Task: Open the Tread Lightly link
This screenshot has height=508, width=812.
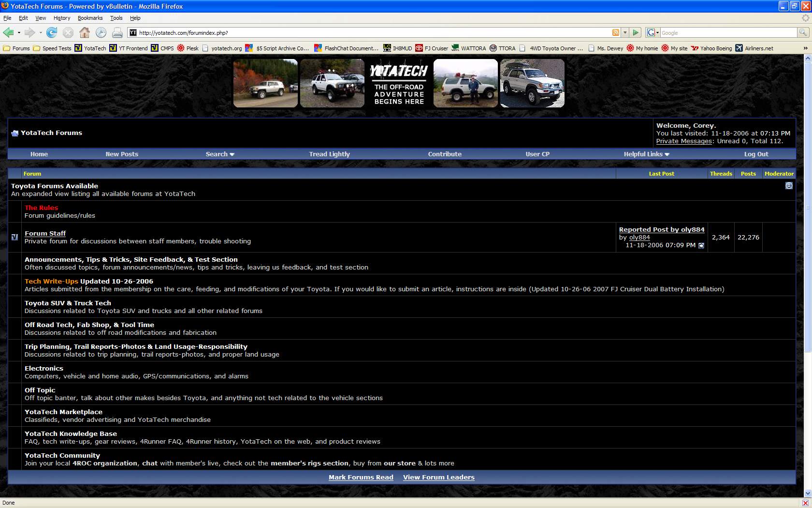Action: (x=330, y=154)
